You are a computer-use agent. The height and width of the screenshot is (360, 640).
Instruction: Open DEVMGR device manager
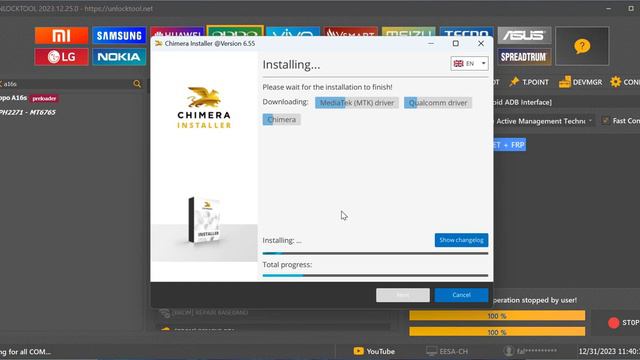[580, 82]
